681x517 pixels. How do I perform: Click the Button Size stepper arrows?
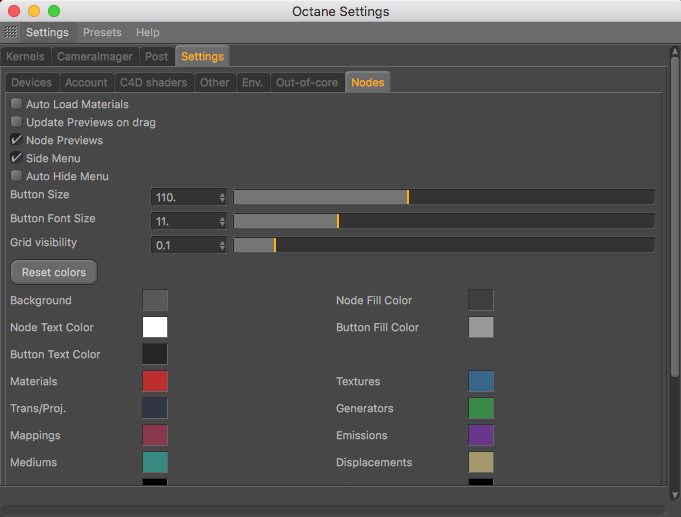[222, 197]
